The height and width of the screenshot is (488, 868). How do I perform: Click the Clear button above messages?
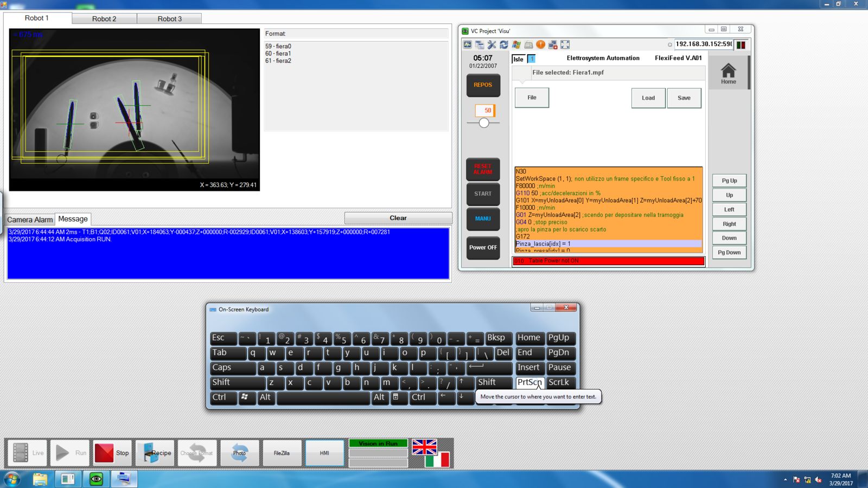[x=398, y=218]
